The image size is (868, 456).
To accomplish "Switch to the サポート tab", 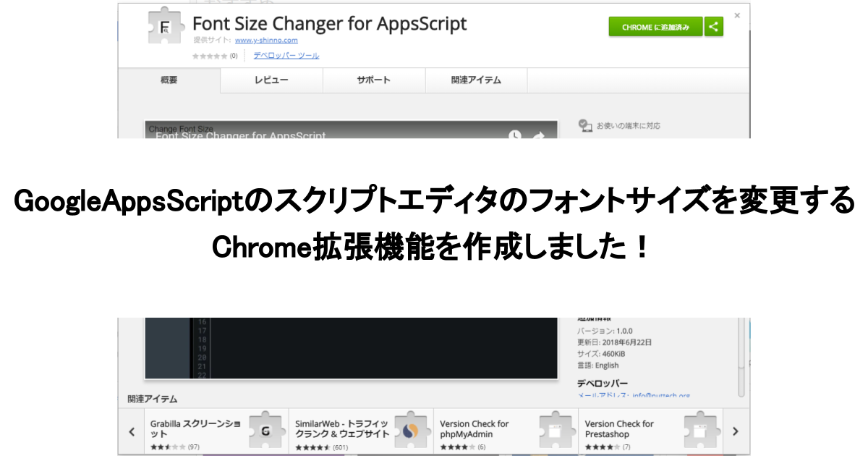I will [374, 80].
